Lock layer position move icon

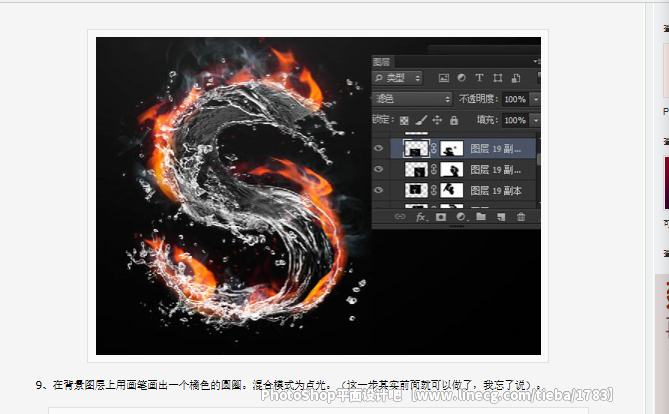coord(437,120)
